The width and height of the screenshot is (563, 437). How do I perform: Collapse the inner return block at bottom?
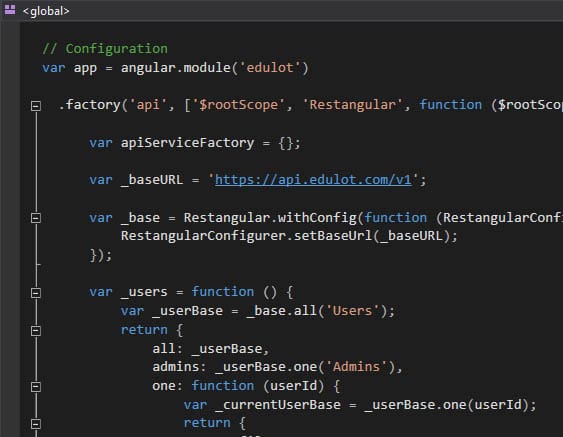(x=36, y=424)
